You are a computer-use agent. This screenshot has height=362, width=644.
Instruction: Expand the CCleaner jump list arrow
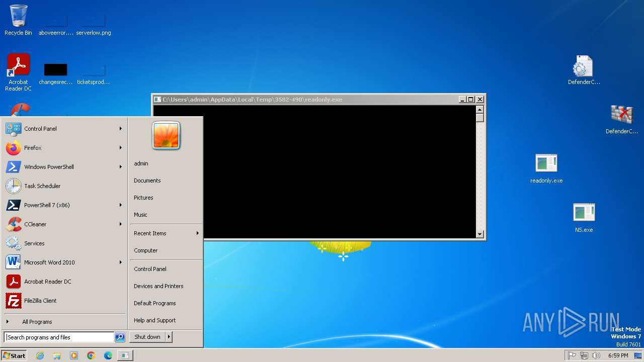click(x=121, y=224)
